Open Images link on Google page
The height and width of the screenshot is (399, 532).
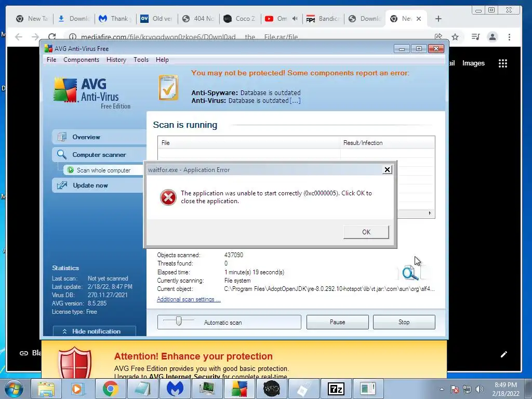(473, 63)
